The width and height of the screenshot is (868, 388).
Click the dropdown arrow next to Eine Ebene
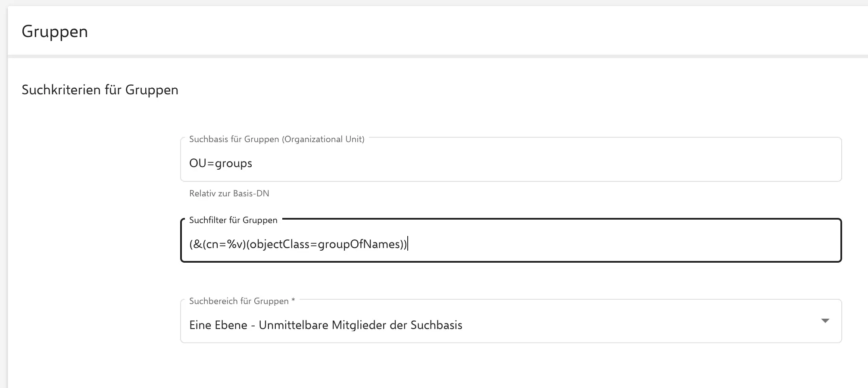pyautogui.click(x=825, y=321)
